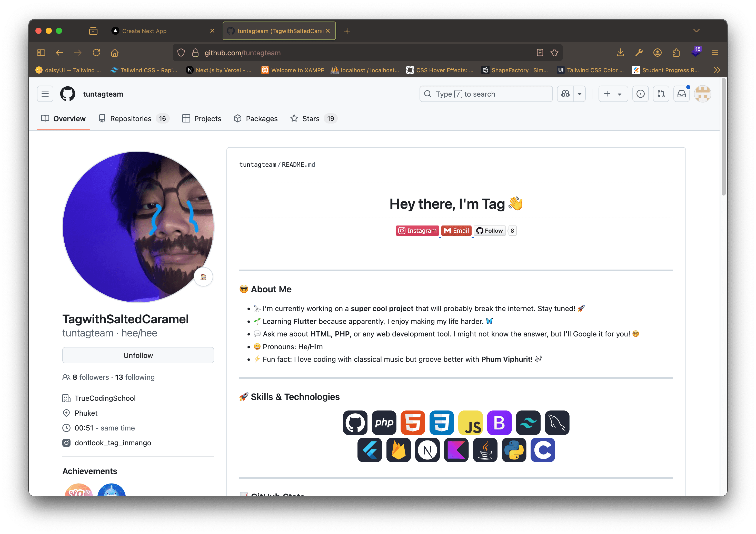Open a new browser tab with plus

(x=347, y=31)
